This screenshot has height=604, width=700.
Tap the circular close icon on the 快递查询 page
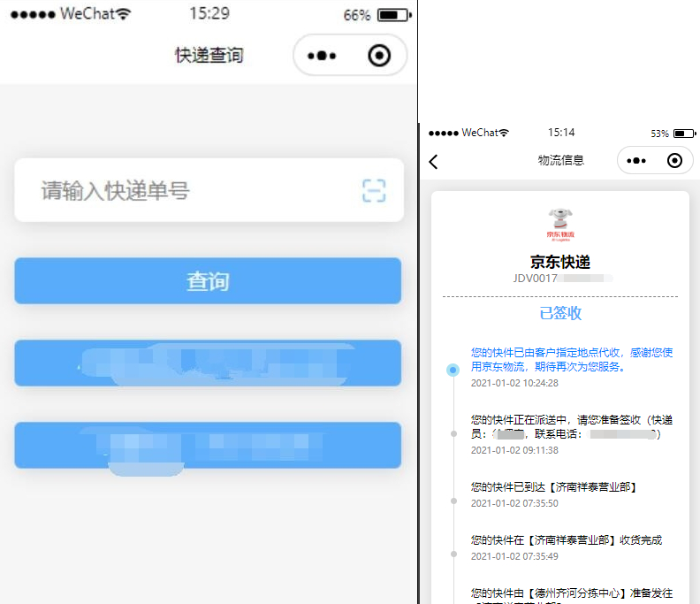click(379, 56)
